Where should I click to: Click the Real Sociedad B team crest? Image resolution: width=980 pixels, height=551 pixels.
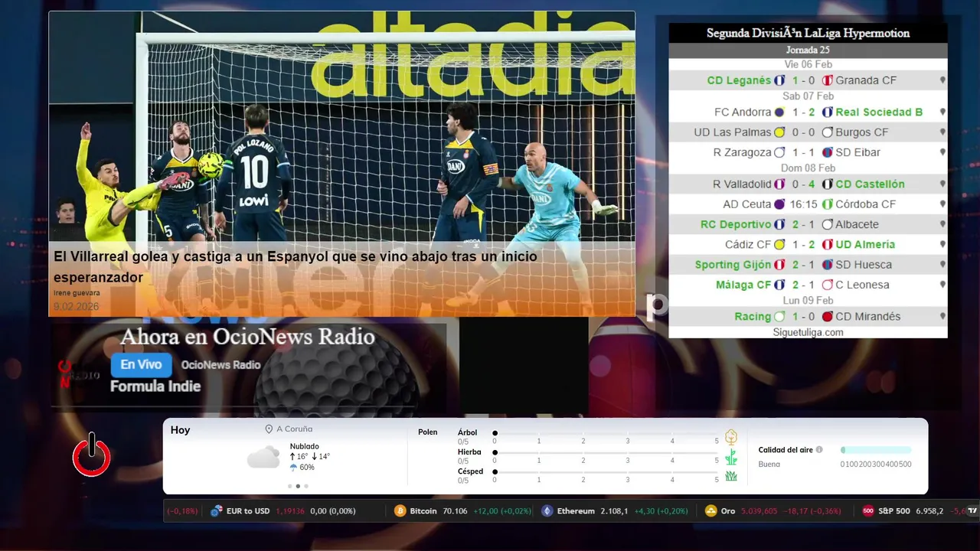tap(827, 112)
